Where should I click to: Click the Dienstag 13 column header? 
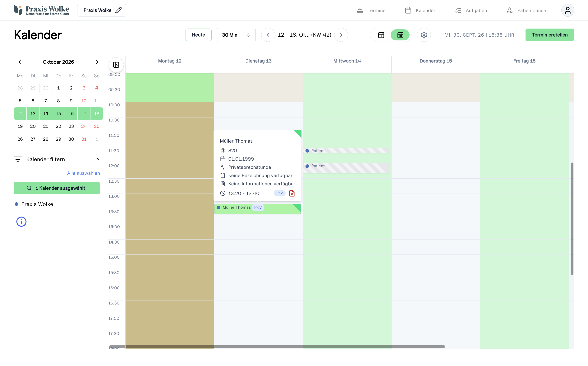pyautogui.click(x=258, y=61)
